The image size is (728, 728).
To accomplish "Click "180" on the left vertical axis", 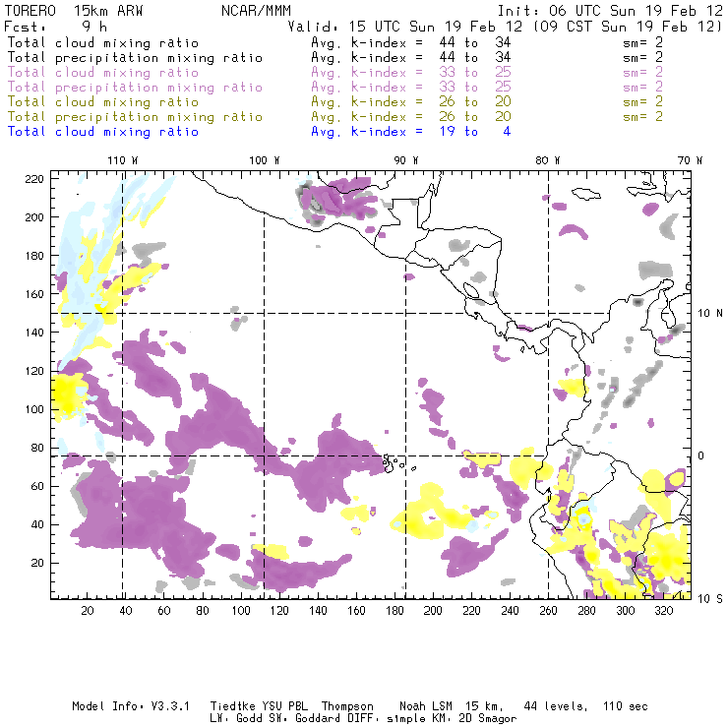I will [x=34, y=256].
